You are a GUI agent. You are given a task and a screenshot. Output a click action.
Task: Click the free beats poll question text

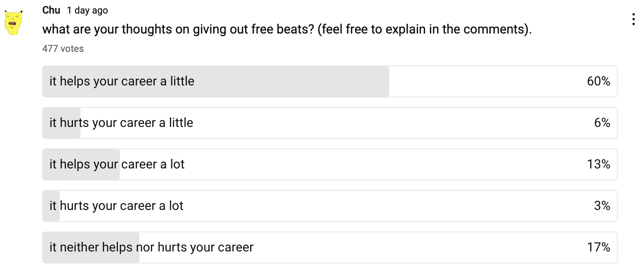(x=287, y=29)
